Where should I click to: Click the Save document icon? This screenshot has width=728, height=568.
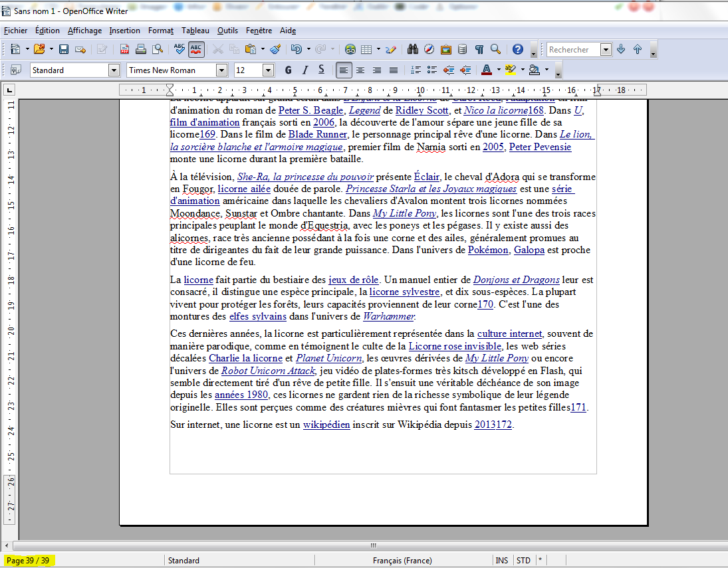(x=64, y=49)
